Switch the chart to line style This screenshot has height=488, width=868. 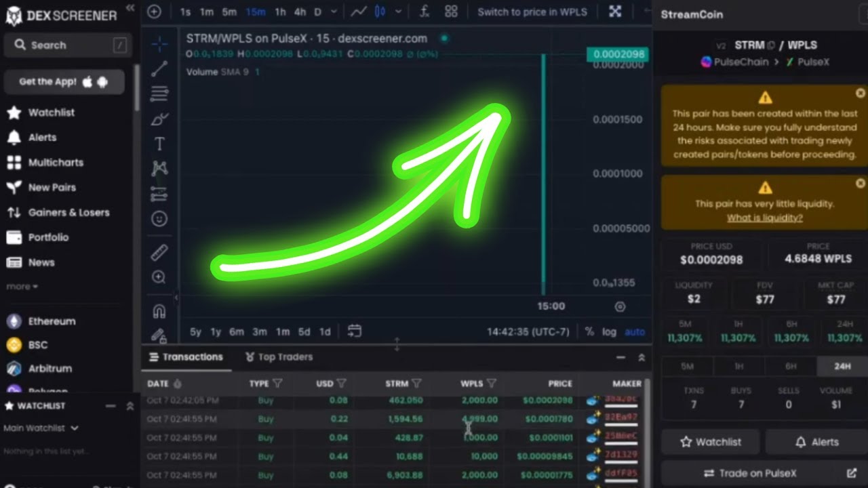pos(359,12)
